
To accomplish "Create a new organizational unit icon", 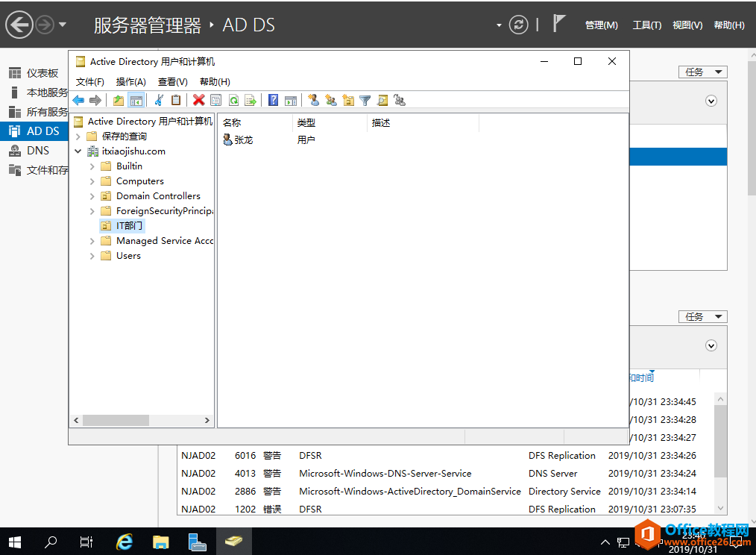I will (348, 101).
